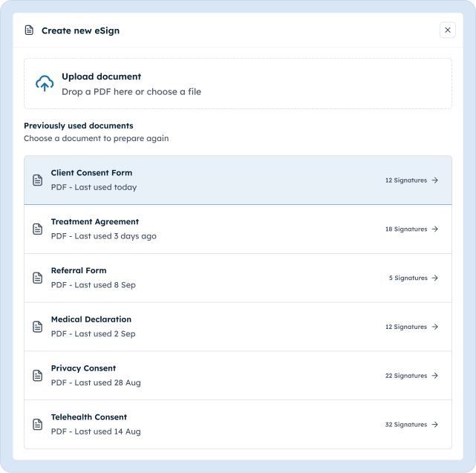
Task: Click the arrow on Privacy Consent row
Action: (435, 376)
